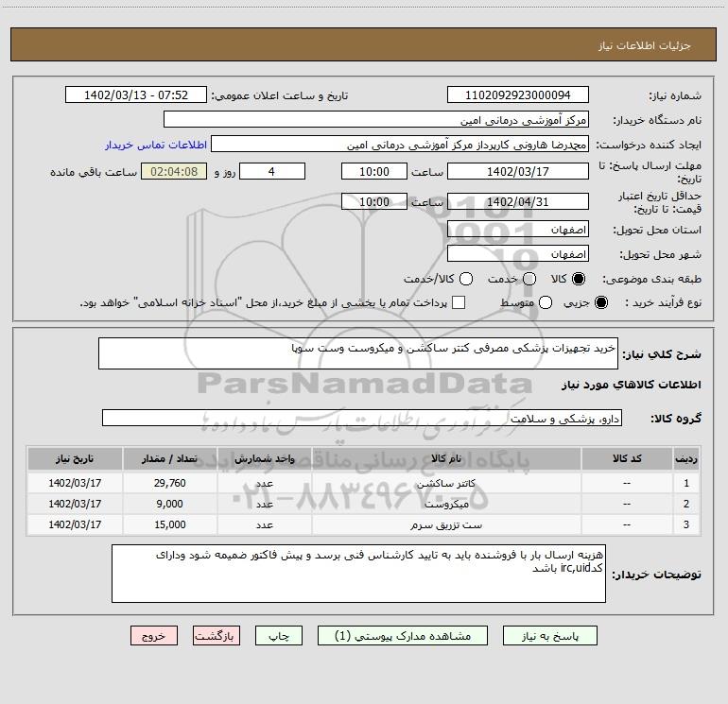Select the کالا/خدمت radio button
This screenshot has width=728, height=704.
point(466,279)
